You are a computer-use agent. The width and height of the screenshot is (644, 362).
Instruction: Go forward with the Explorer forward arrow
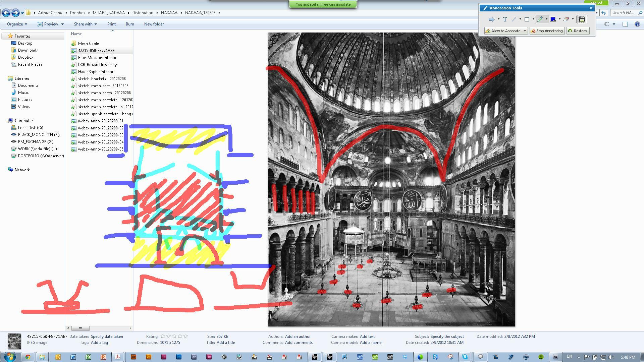click(15, 13)
